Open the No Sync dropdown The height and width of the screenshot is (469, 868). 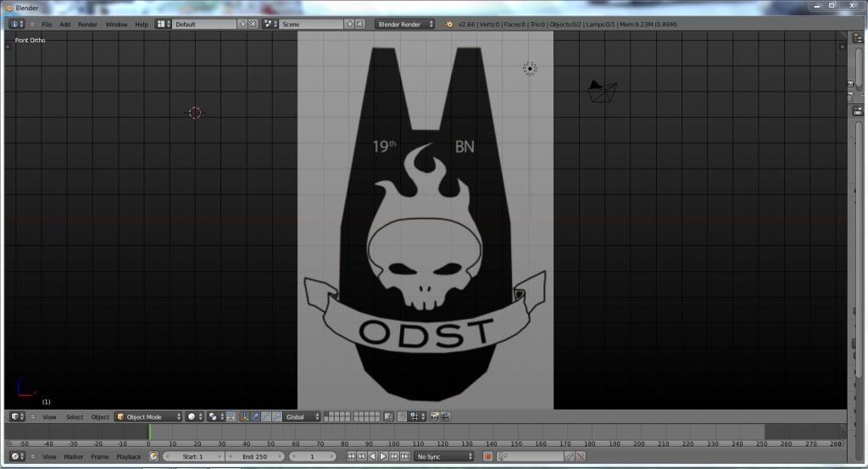pyautogui.click(x=444, y=456)
